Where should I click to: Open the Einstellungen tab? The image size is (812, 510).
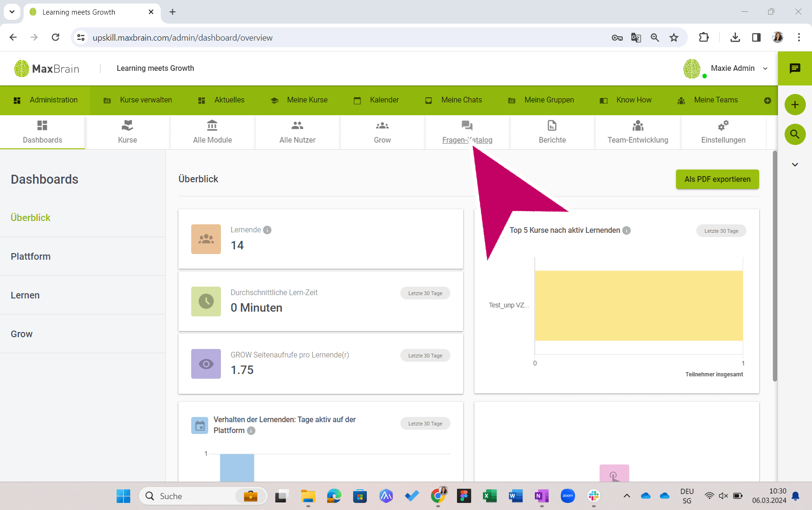(x=723, y=132)
